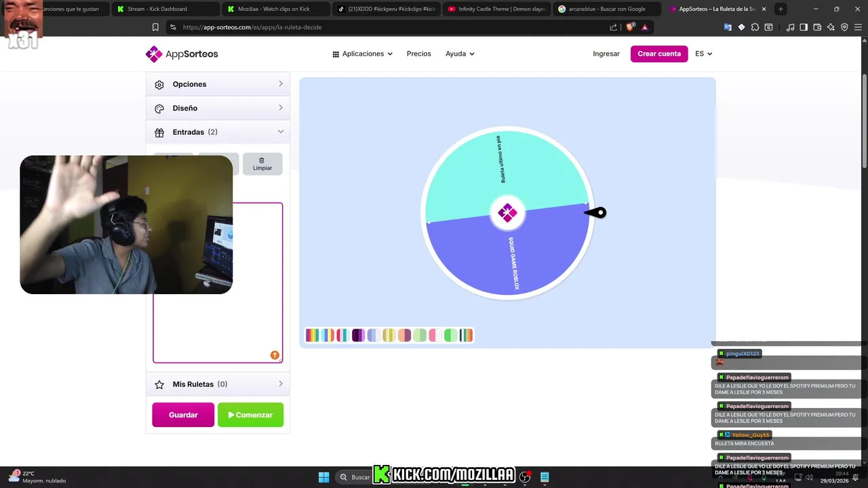The height and width of the screenshot is (488, 868).
Task: Expand the Opciones section
Action: click(218, 84)
